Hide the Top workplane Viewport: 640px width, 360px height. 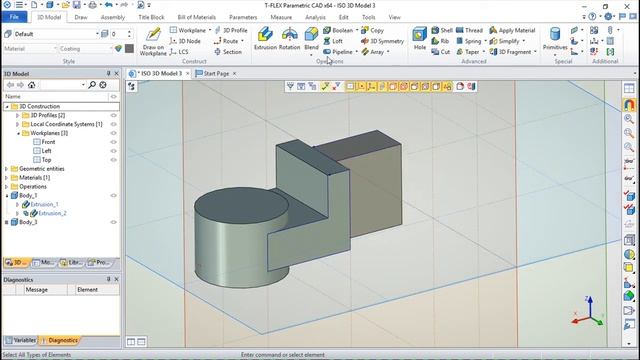coord(113,160)
